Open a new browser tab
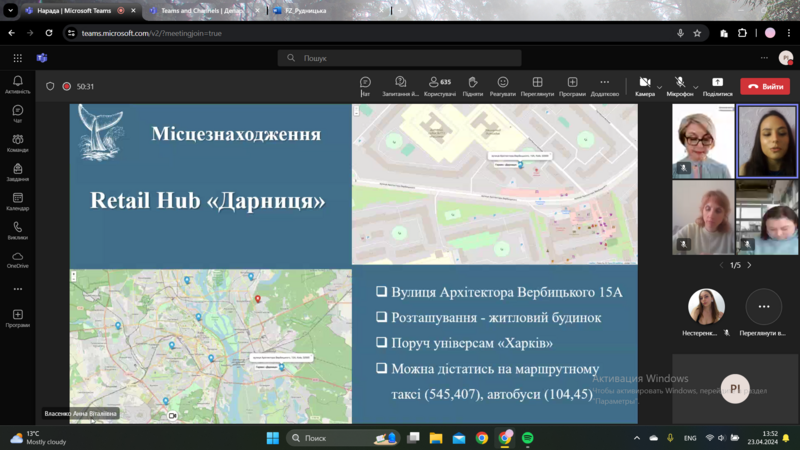Viewport: 800px width, 450px height. click(401, 10)
